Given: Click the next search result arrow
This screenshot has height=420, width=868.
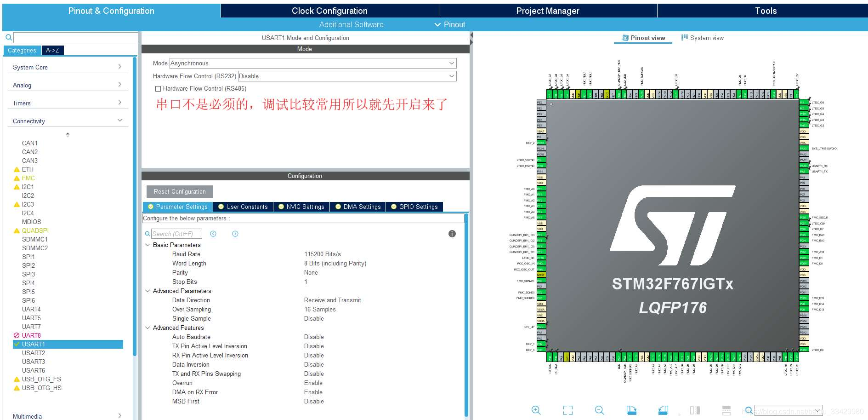Looking at the screenshot, I should point(235,234).
